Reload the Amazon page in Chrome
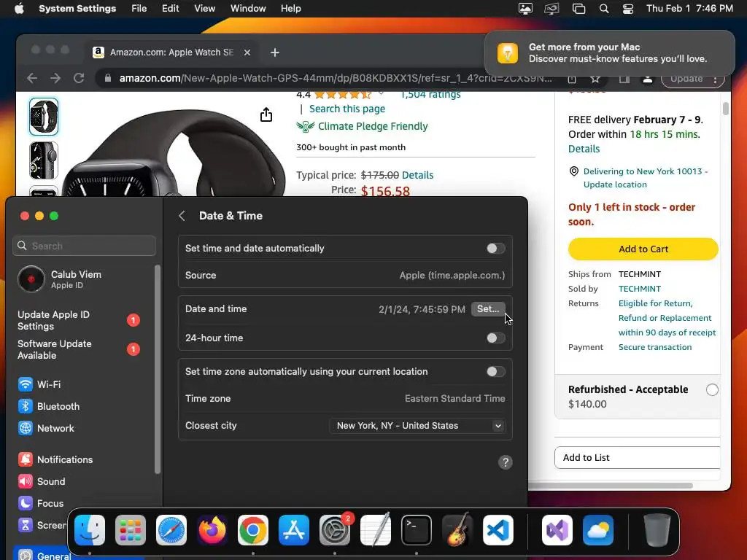 (x=79, y=78)
